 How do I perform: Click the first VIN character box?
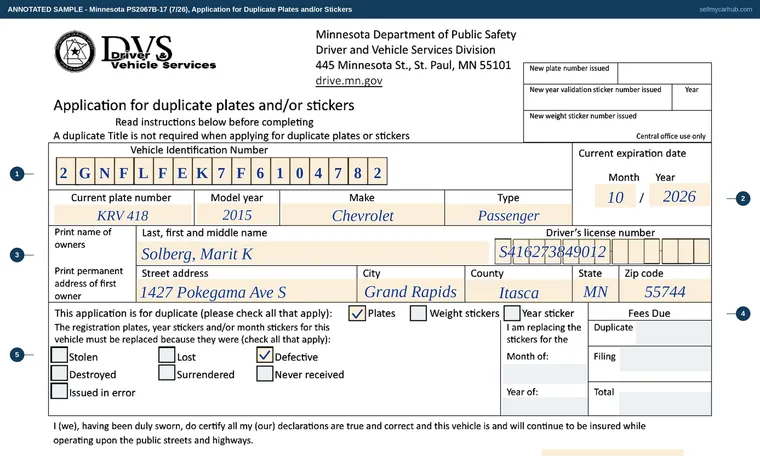(x=65, y=172)
